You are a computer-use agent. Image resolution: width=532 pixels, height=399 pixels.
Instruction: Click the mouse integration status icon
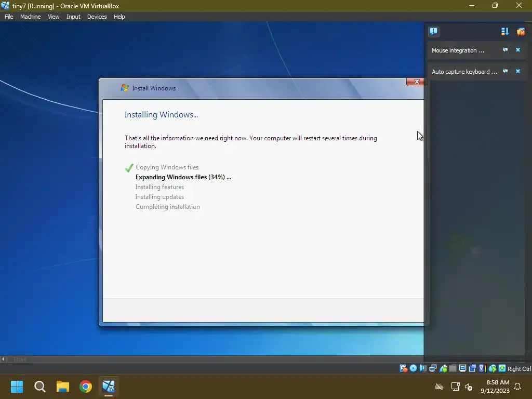point(493,368)
